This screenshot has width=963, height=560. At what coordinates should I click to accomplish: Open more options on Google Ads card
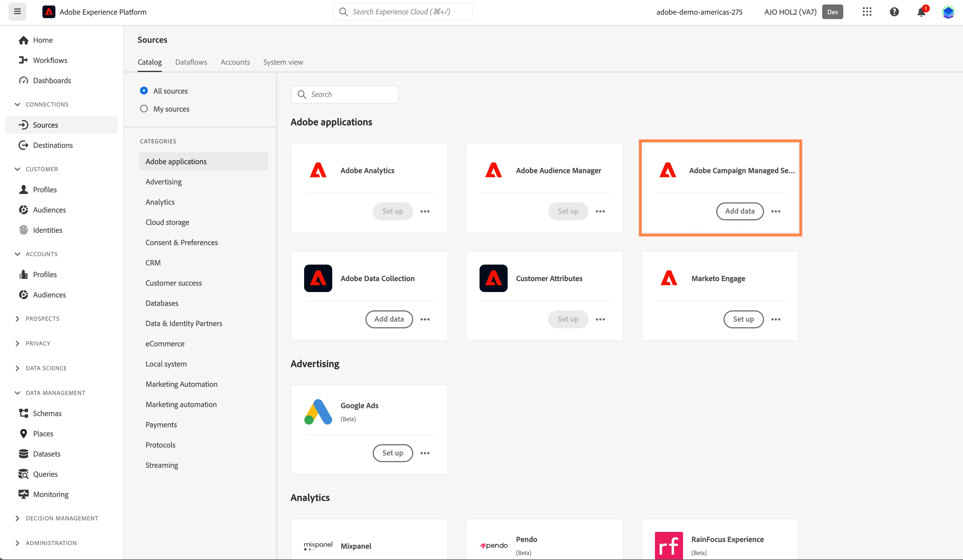425,453
